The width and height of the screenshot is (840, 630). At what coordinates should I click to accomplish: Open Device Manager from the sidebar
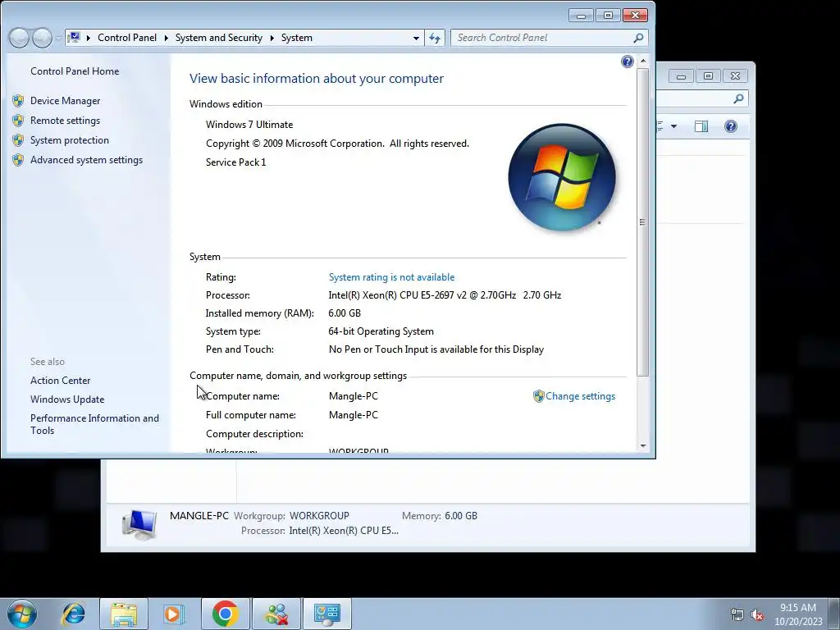point(65,101)
